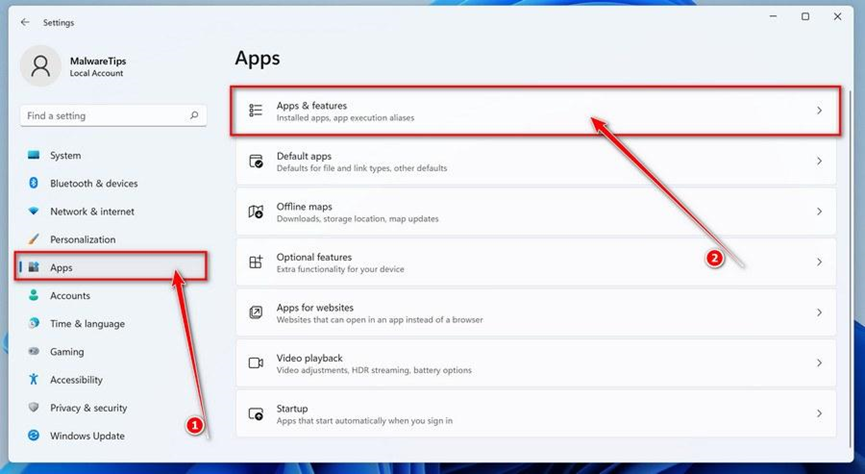Expand Offline maps chevron
The height and width of the screenshot is (474, 865).
[x=819, y=211]
